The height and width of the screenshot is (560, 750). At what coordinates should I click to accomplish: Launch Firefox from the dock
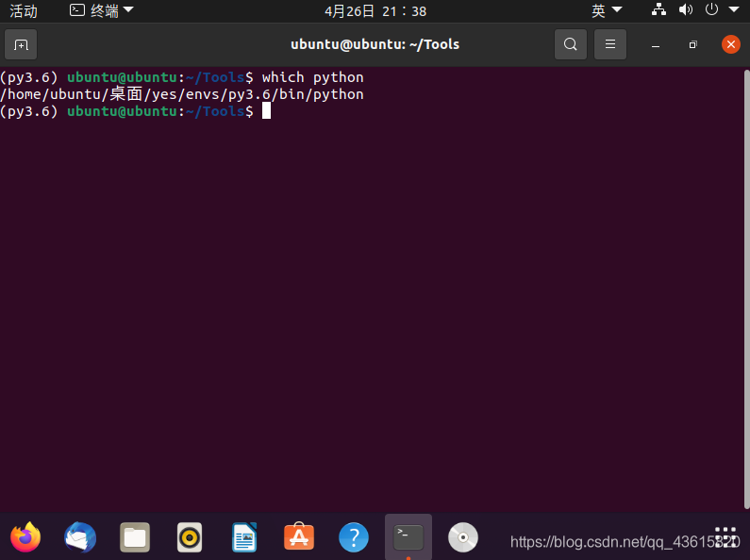(25, 537)
